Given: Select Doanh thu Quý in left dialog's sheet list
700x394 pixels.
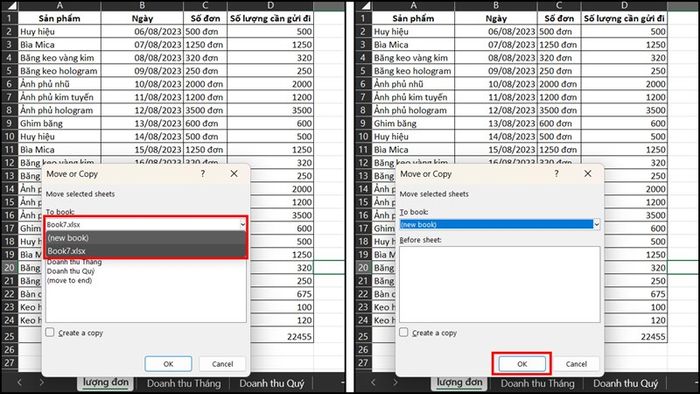Looking at the screenshot, I should [71, 271].
